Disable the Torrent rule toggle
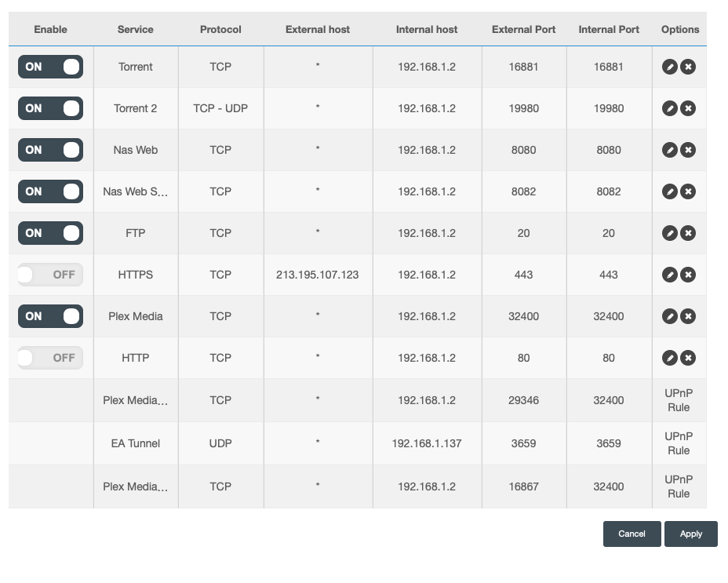 (x=50, y=67)
